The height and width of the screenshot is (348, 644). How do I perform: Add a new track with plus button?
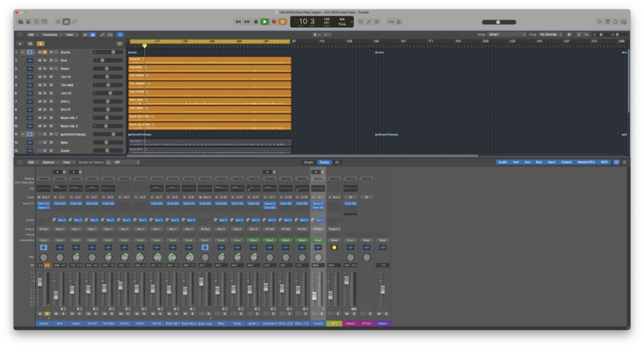click(19, 43)
